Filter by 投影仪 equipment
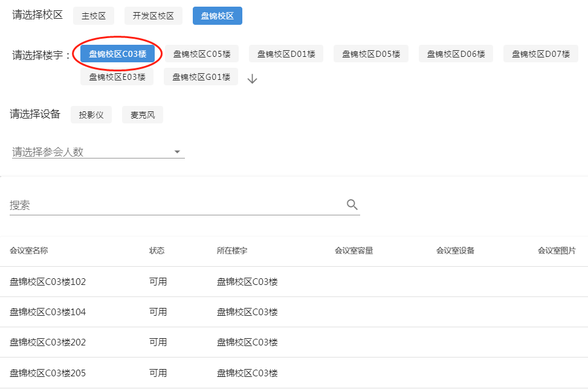The image size is (588, 389). point(91,115)
